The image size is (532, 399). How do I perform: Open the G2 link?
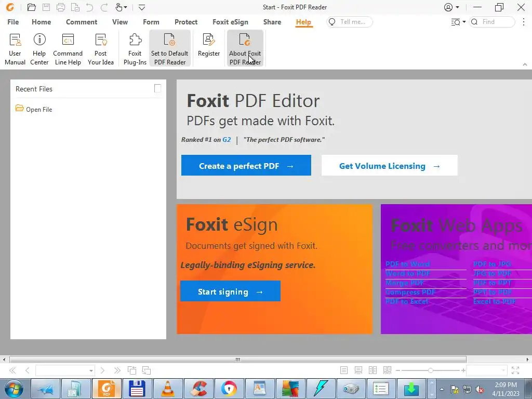point(227,139)
